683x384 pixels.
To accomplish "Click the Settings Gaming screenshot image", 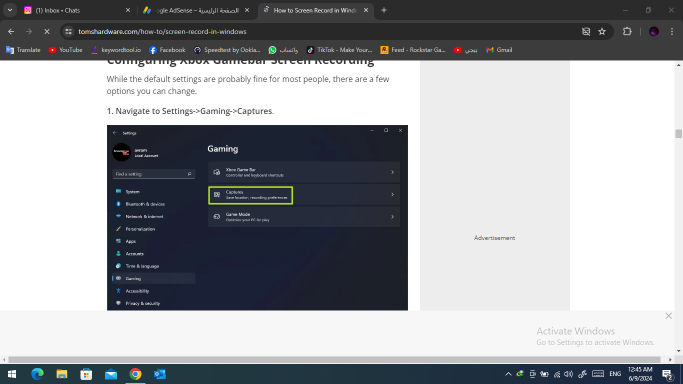I will point(257,218).
